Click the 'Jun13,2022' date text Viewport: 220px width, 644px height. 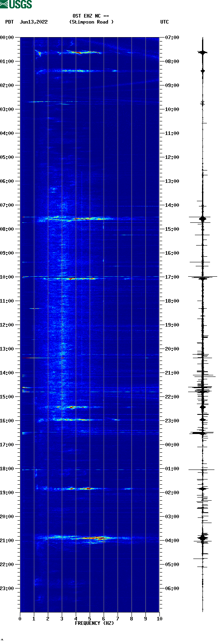click(x=34, y=22)
